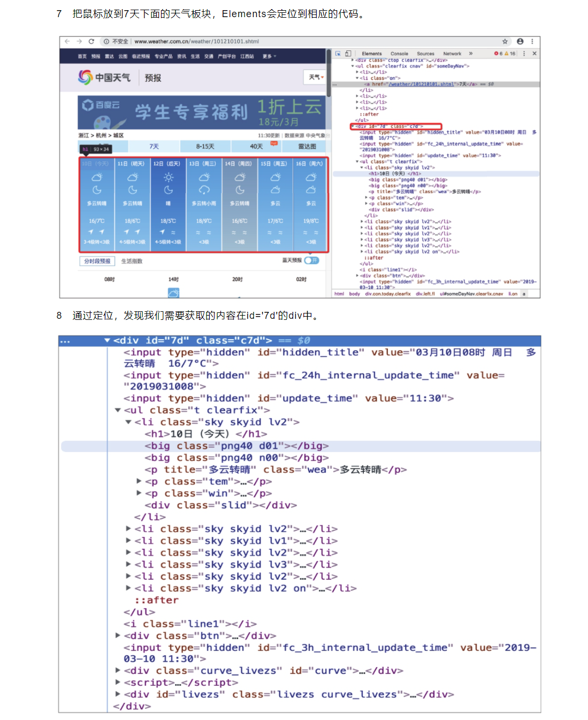The image size is (588, 720).
Task: Click 杭州 in the location breadcrumb
Action: coord(101,135)
